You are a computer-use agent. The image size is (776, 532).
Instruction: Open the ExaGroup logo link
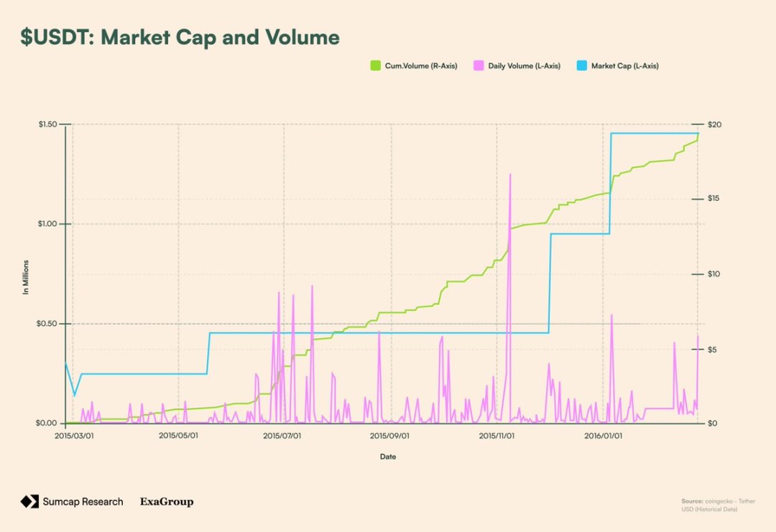point(167,502)
